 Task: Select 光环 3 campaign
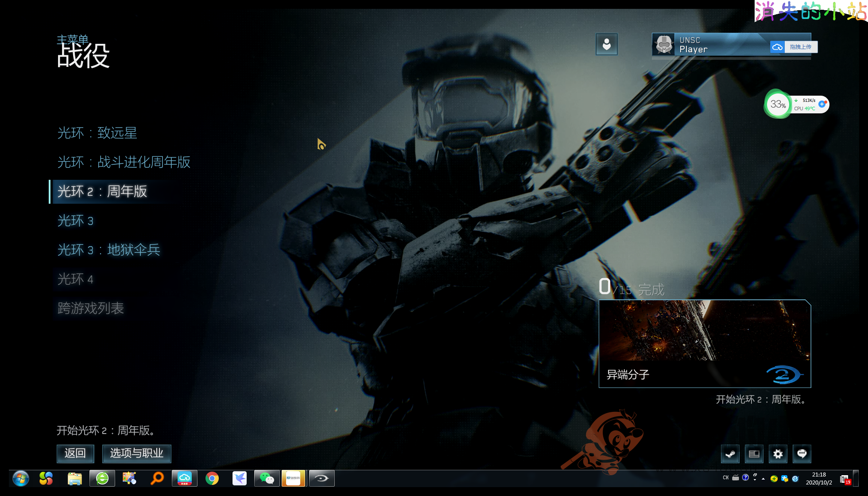(x=75, y=221)
